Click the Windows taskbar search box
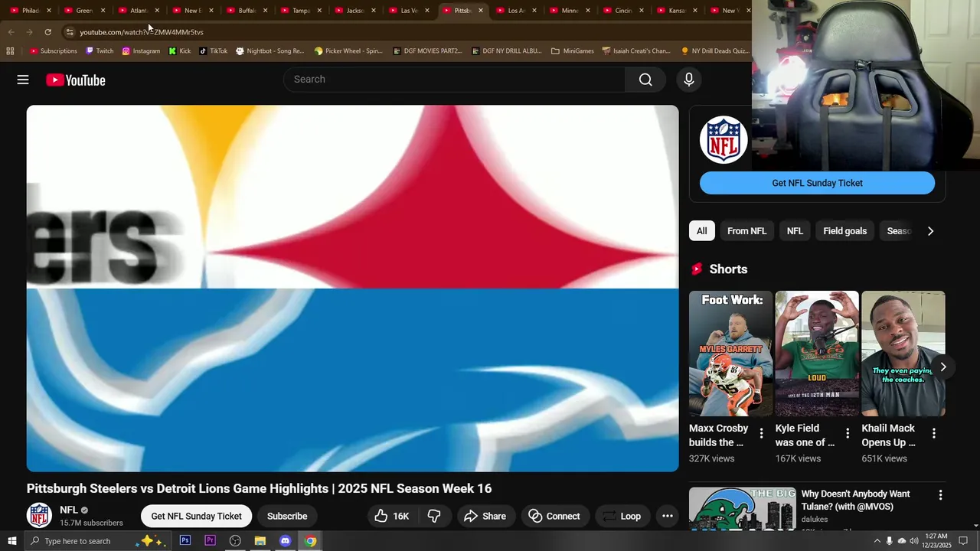 (x=96, y=541)
